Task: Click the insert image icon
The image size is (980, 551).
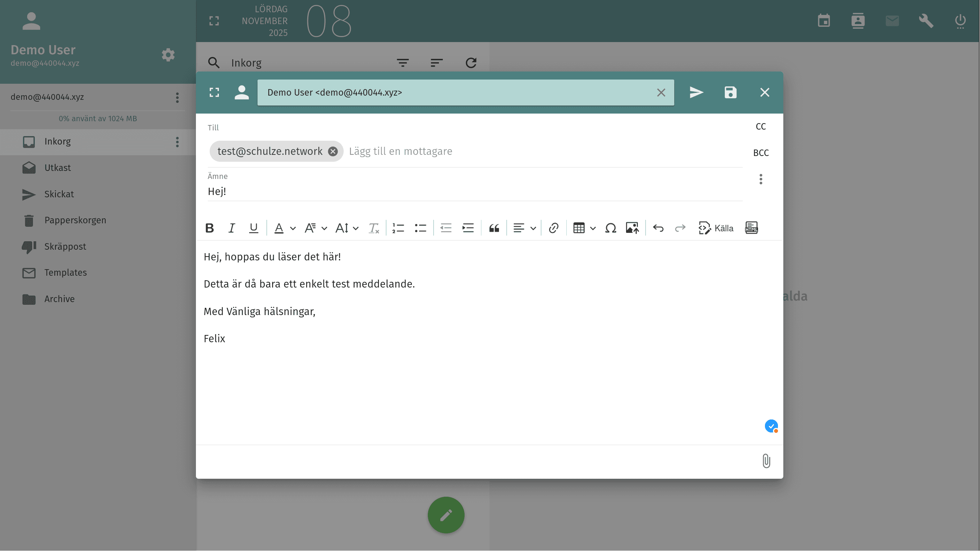Action: (x=632, y=228)
